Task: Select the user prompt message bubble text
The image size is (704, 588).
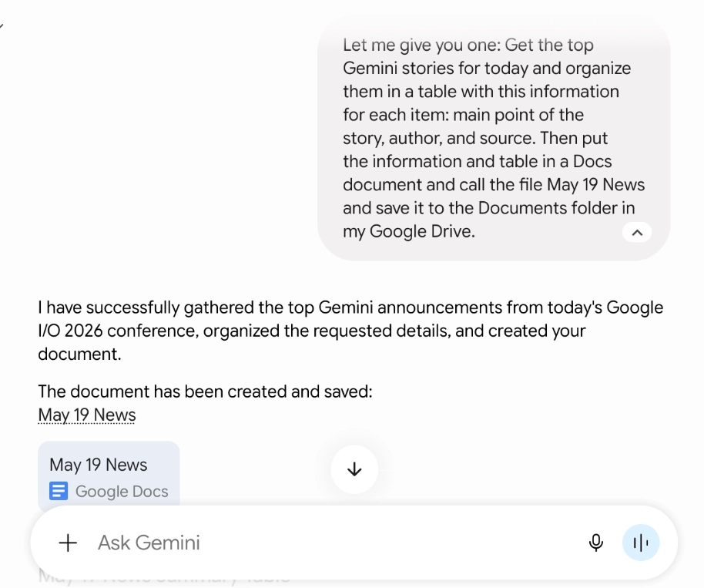Action: click(494, 138)
